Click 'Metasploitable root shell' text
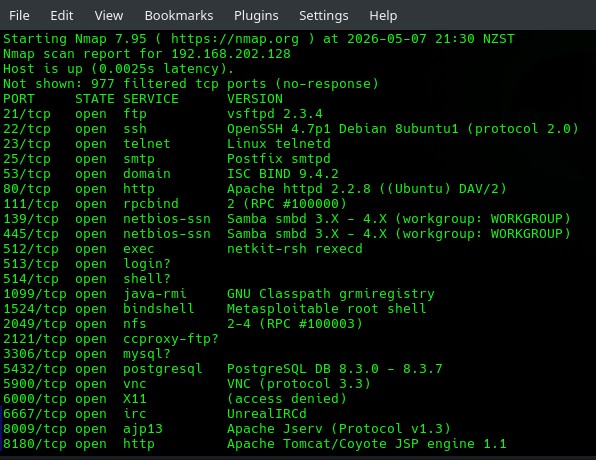 point(327,309)
